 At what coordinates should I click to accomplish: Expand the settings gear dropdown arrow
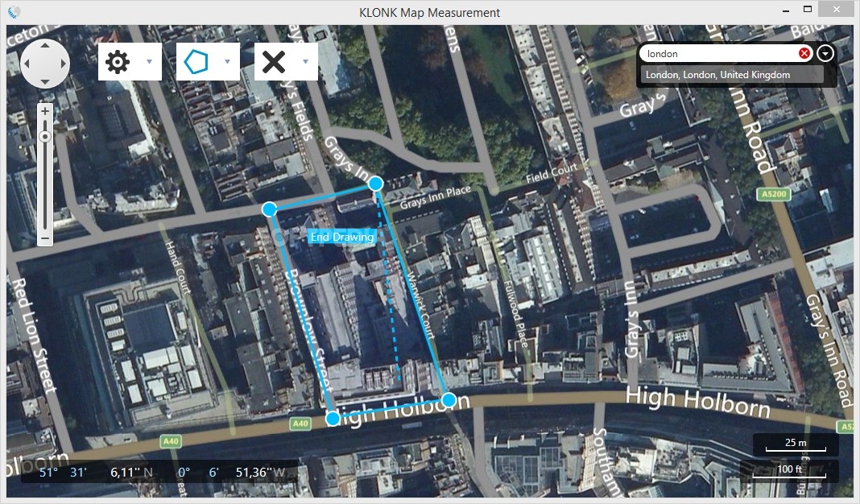(x=149, y=61)
